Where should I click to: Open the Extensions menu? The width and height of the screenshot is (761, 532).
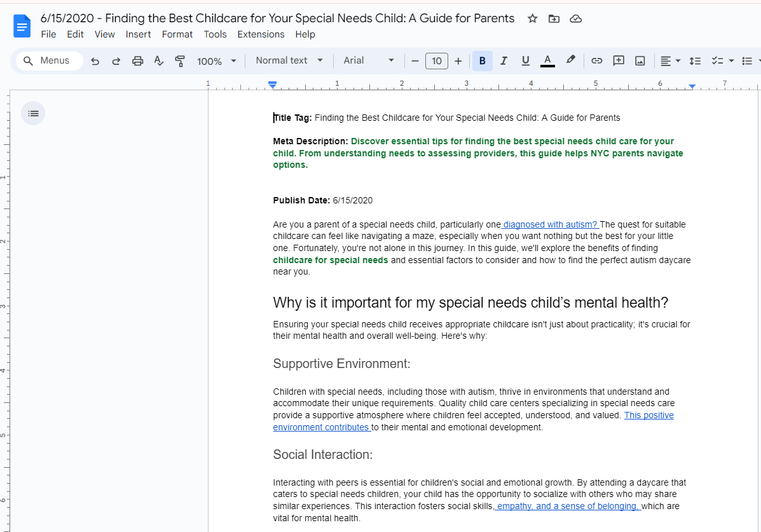261,34
